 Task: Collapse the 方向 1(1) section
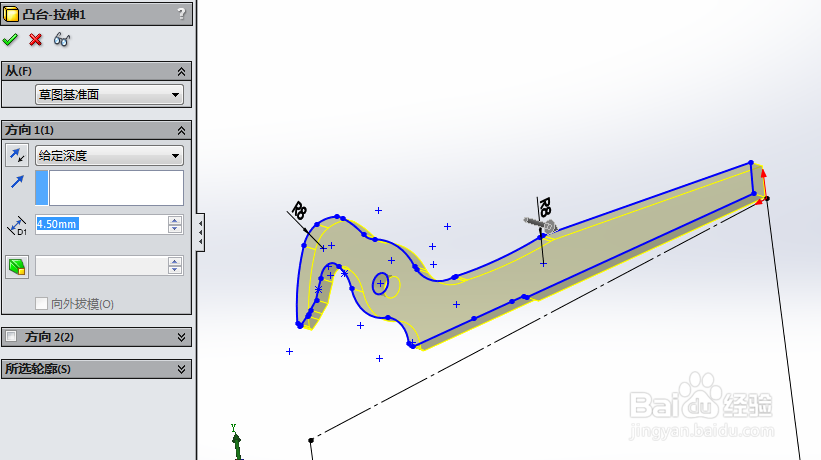pyautogui.click(x=181, y=130)
